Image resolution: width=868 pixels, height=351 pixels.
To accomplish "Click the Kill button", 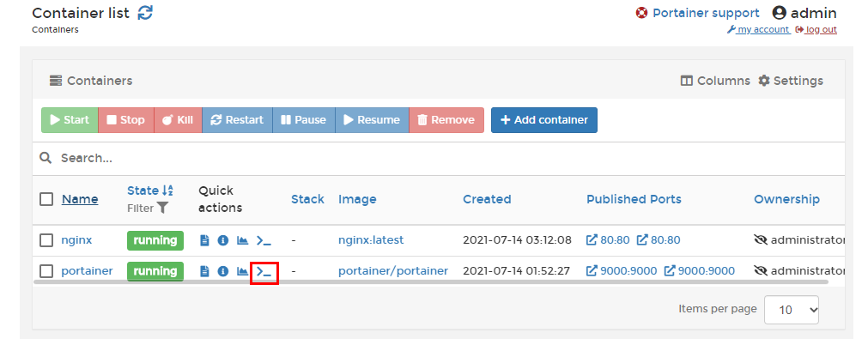I will [x=178, y=120].
